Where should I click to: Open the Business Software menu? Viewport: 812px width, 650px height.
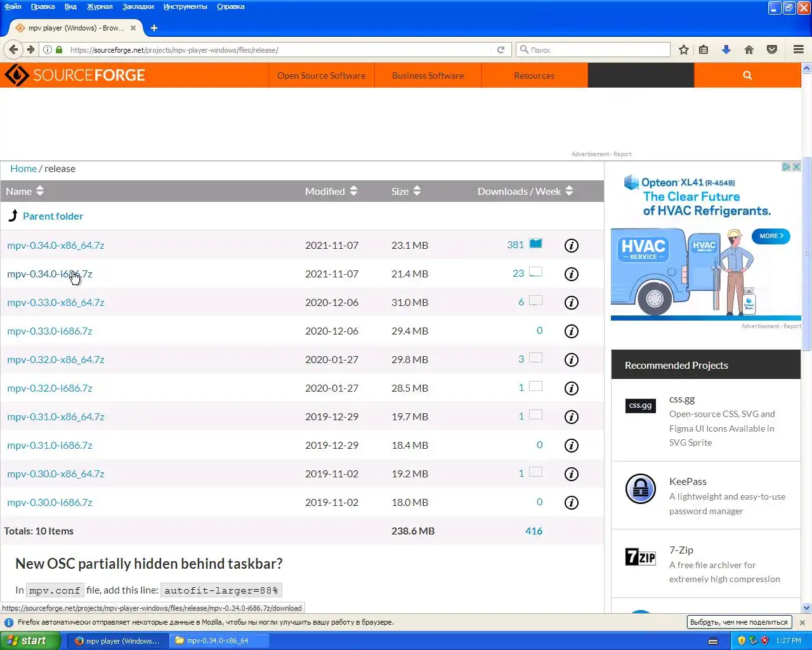click(428, 76)
